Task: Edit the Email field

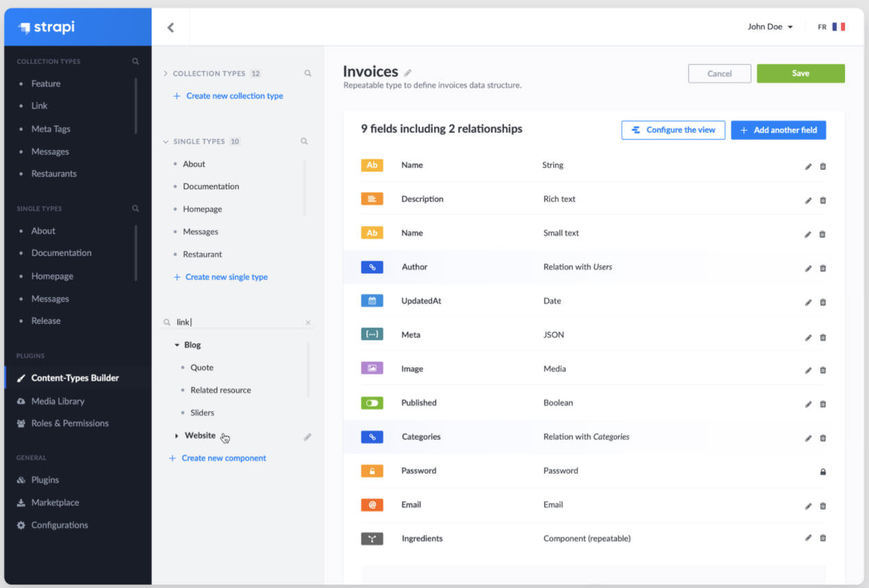Action: click(x=808, y=506)
